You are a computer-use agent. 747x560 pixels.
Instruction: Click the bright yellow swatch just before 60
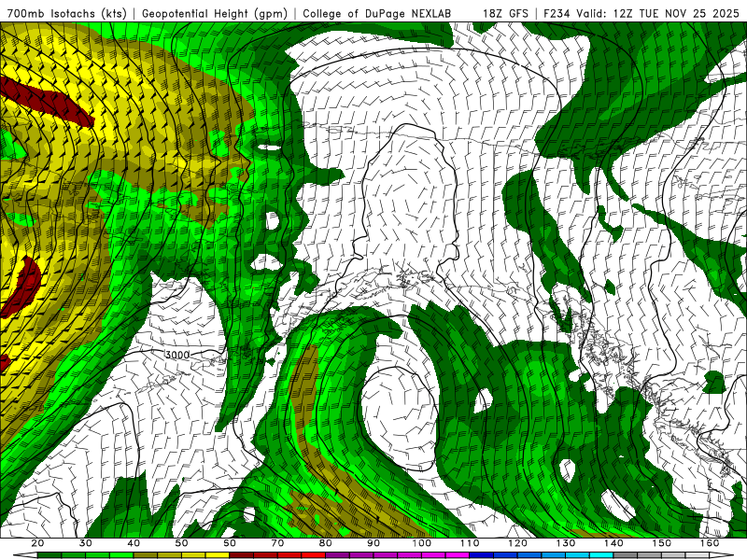click(x=218, y=555)
